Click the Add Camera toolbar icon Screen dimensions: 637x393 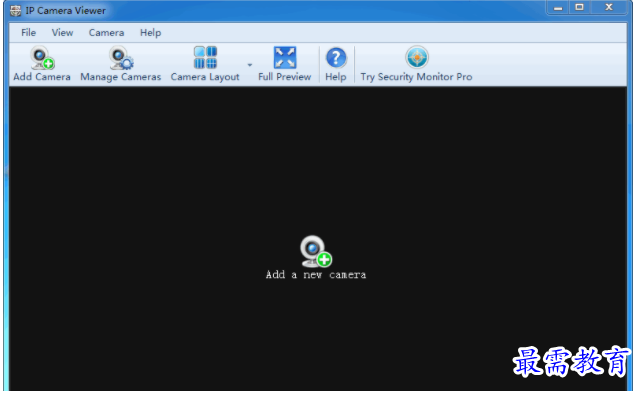42,58
